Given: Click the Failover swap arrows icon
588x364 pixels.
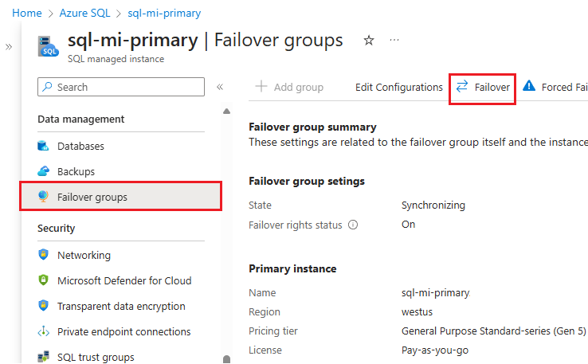Looking at the screenshot, I should pyautogui.click(x=462, y=87).
